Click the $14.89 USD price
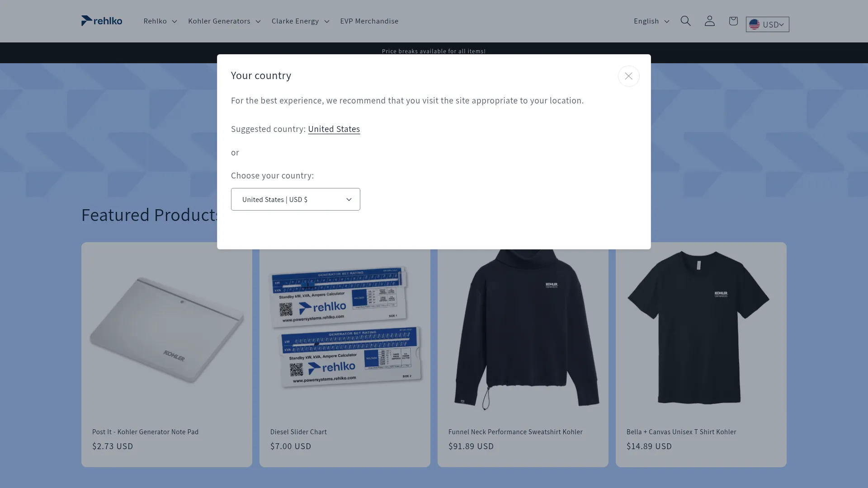This screenshot has width=868, height=488. click(x=649, y=446)
